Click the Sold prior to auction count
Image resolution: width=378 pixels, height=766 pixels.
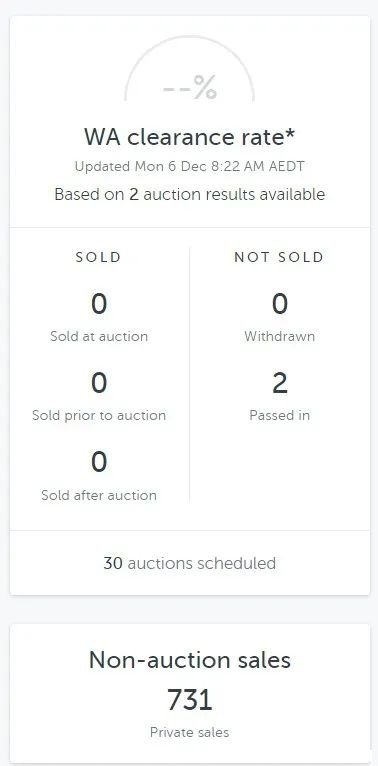point(99,383)
